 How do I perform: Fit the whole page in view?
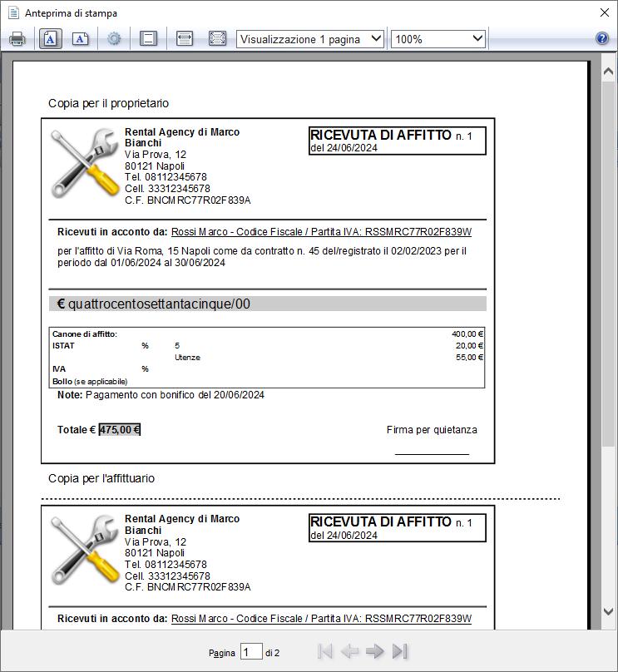click(218, 39)
